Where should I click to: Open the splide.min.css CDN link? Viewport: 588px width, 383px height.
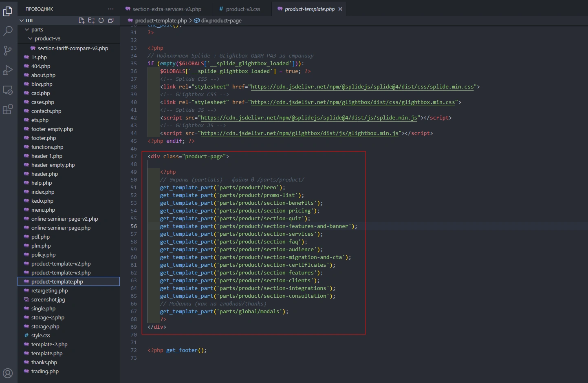point(362,87)
